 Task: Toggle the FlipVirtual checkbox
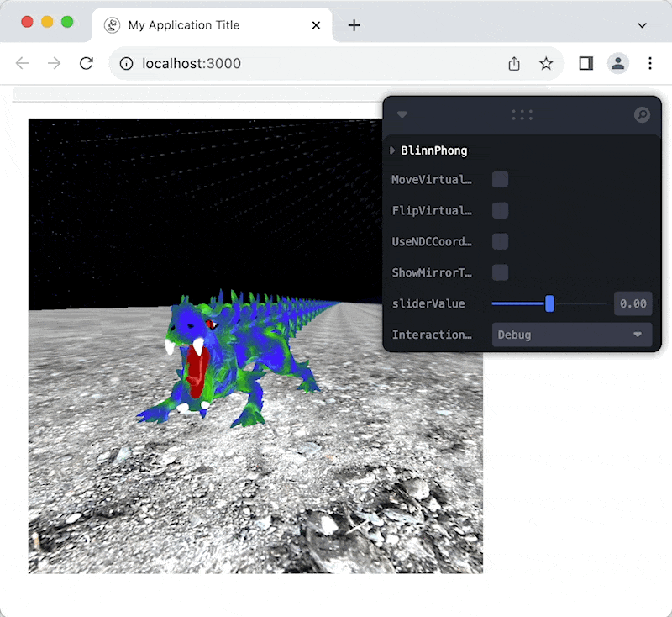(x=500, y=211)
